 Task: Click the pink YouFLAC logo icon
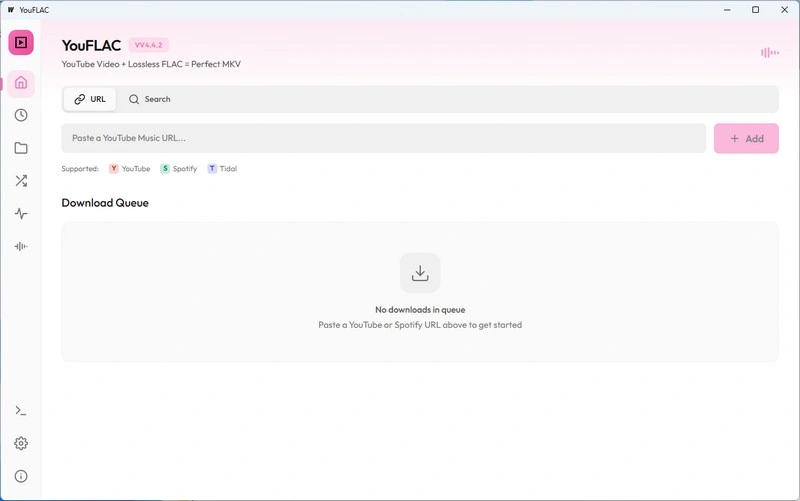coord(21,42)
